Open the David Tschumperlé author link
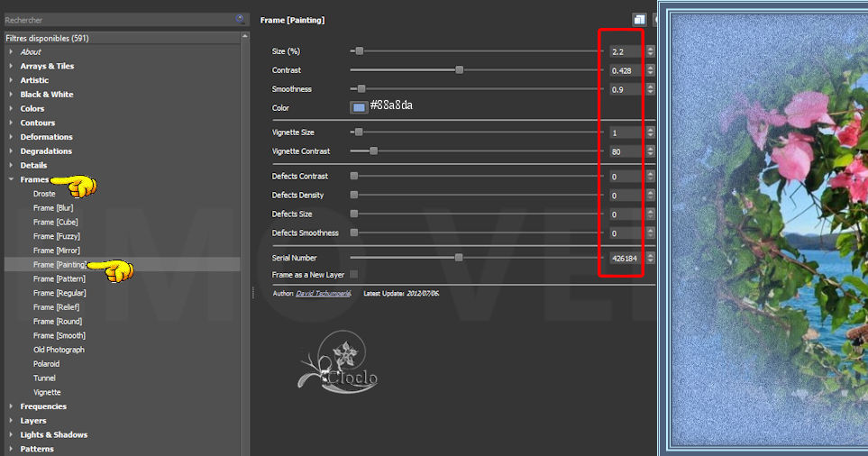The height and width of the screenshot is (456, 868). coord(325,293)
